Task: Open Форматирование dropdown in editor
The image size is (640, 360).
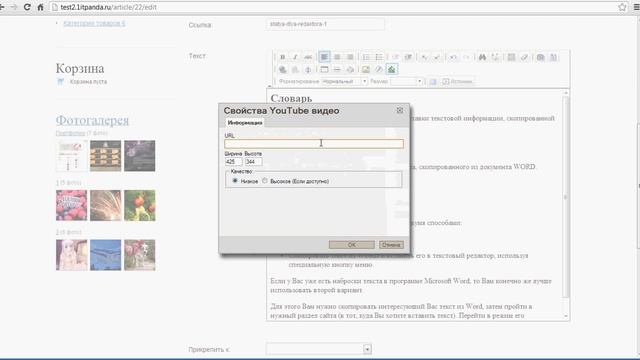Action: [x=344, y=81]
